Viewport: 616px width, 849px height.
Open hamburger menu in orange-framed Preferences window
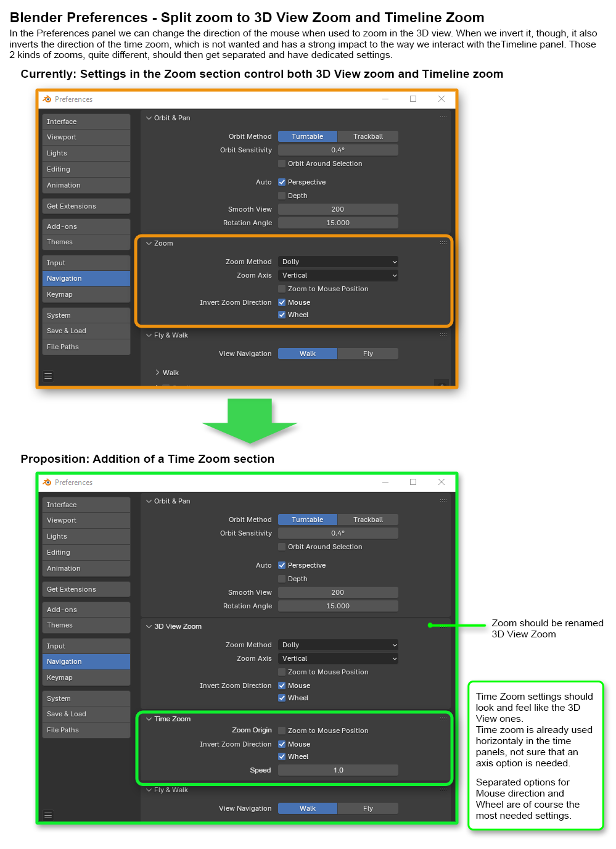[48, 376]
